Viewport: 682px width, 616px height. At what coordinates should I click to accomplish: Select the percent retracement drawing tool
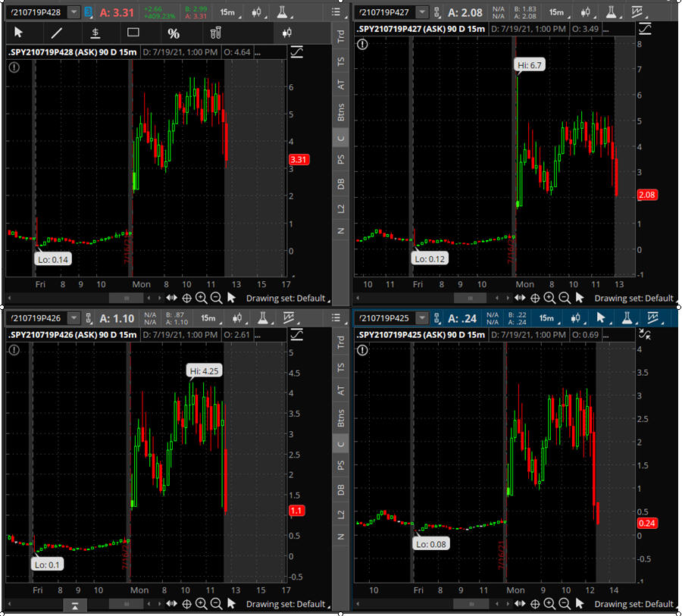(173, 33)
